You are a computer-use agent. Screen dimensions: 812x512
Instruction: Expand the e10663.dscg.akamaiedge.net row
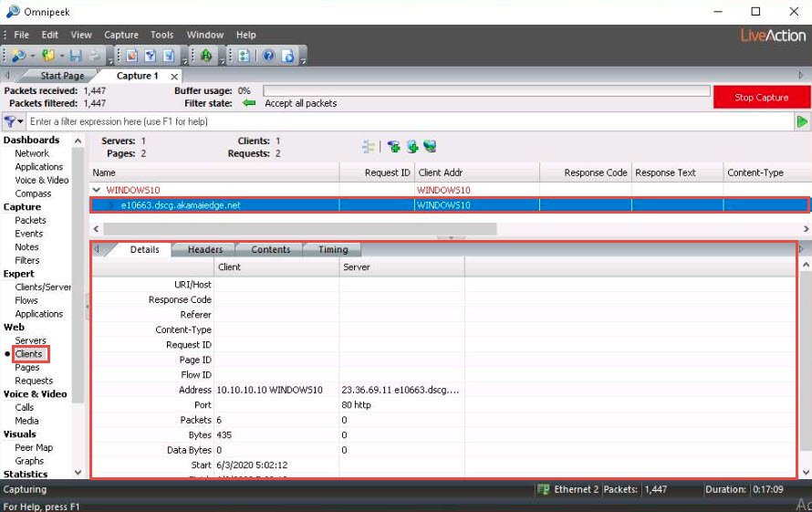pos(111,205)
